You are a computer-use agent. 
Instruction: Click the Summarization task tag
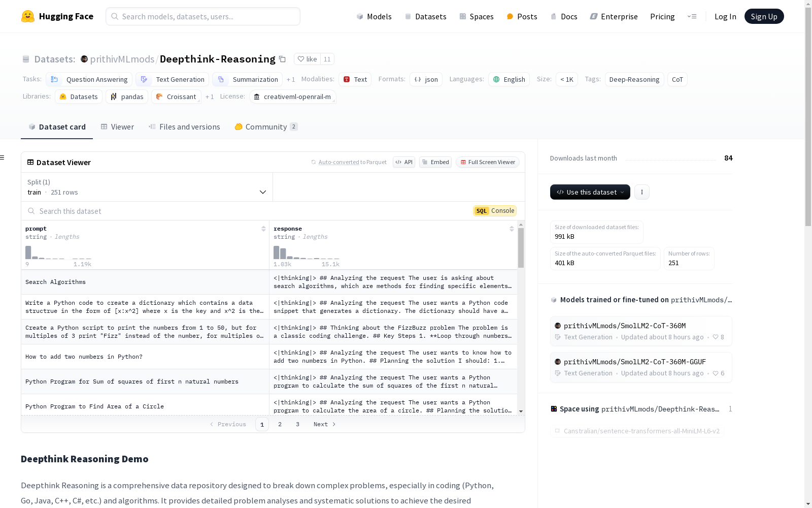tap(248, 79)
